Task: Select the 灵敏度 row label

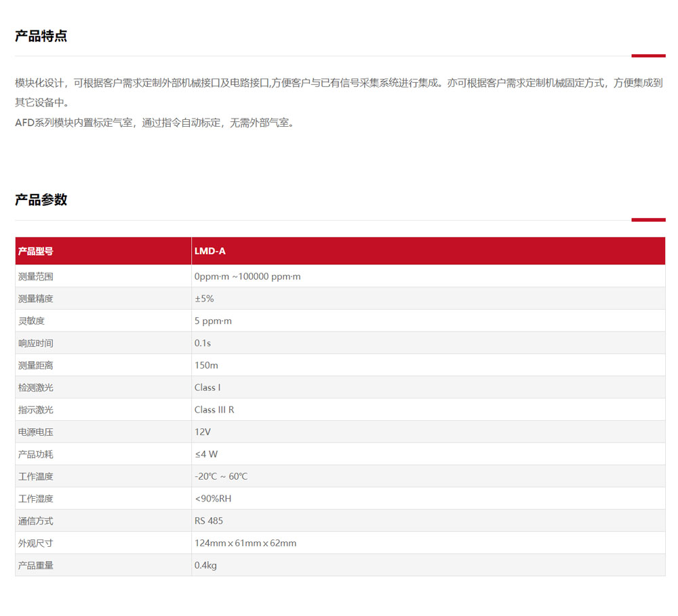Action: (x=31, y=321)
